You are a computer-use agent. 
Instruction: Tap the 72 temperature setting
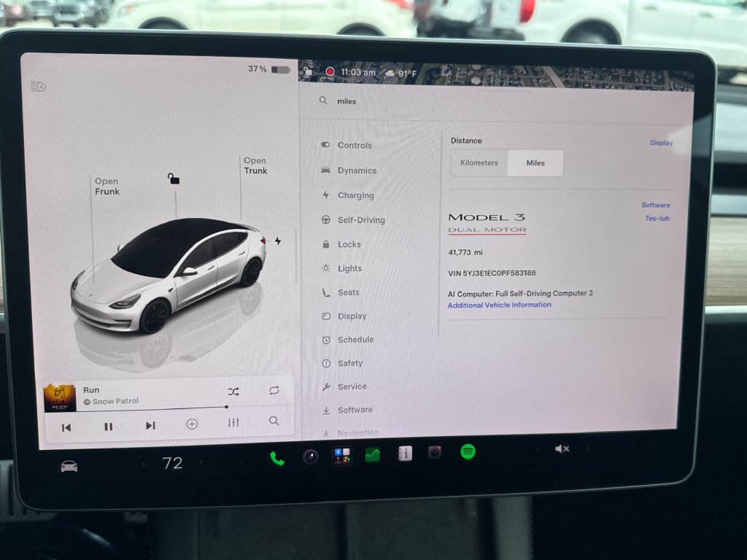click(172, 463)
